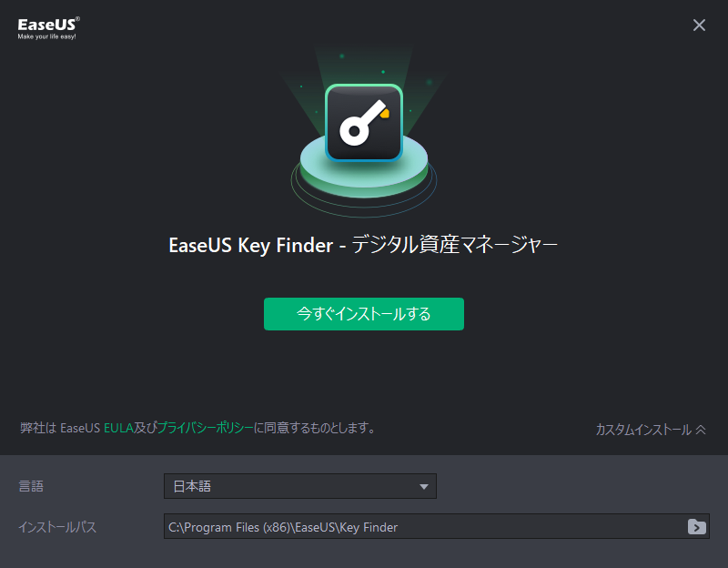Click the green light beam above the key icon
The image size is (728, 568).
[x=364, y=65]
